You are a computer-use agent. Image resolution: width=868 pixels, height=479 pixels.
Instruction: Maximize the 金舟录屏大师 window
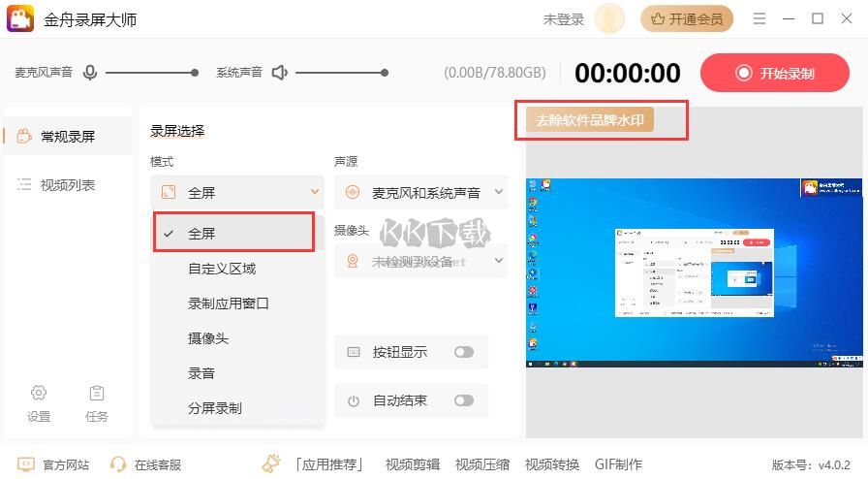(817, 18)
